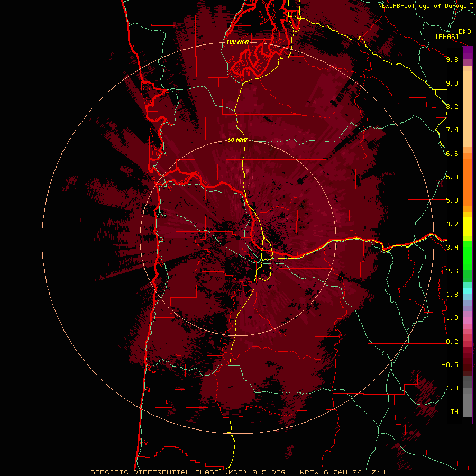476x476 pixels.
Task: Select the purple band atop the color scale
Action: [x=467, y=53]
